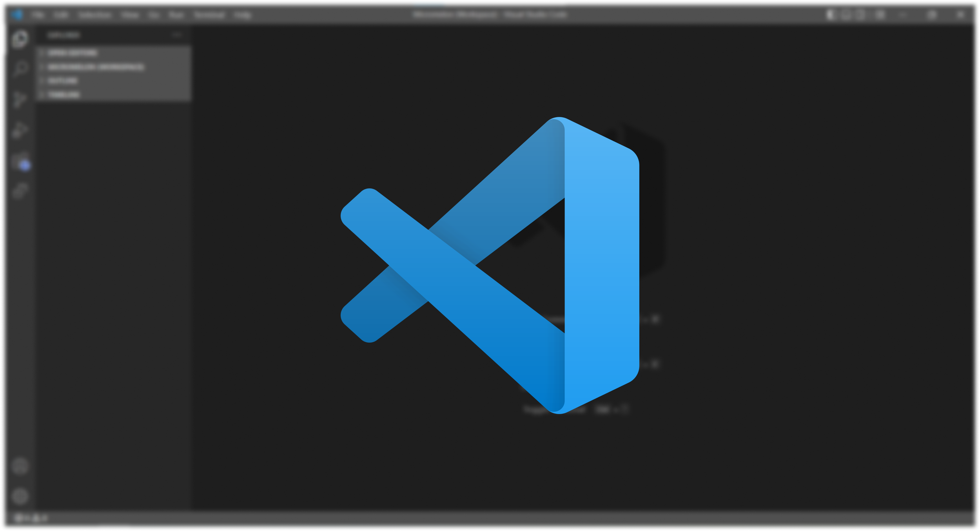980x531 pixels.
Task: Toggle the secondary side bar layout button
Action: 861,15
